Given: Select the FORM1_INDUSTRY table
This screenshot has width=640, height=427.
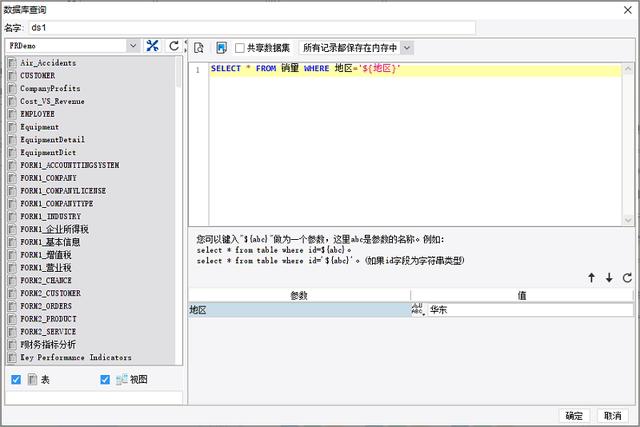Looking at the screenshot, I should [x=51, y=216].
